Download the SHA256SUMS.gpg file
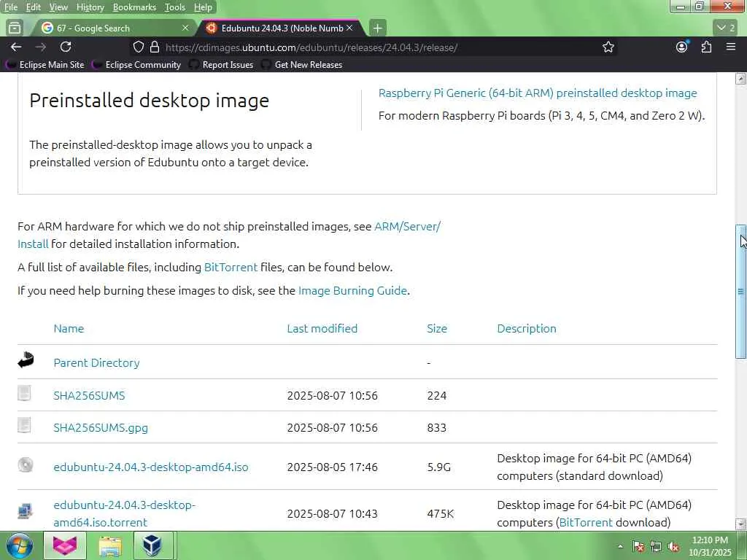 [x=101, y=427]
